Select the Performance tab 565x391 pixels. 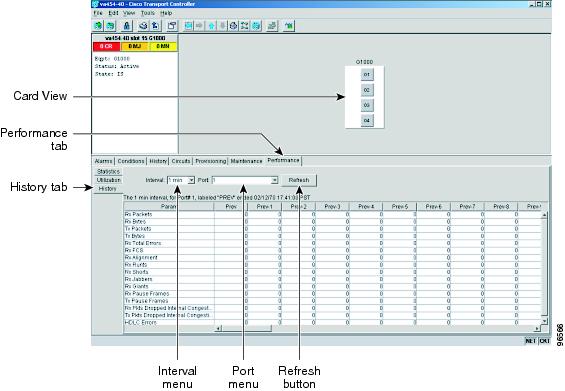283,160
